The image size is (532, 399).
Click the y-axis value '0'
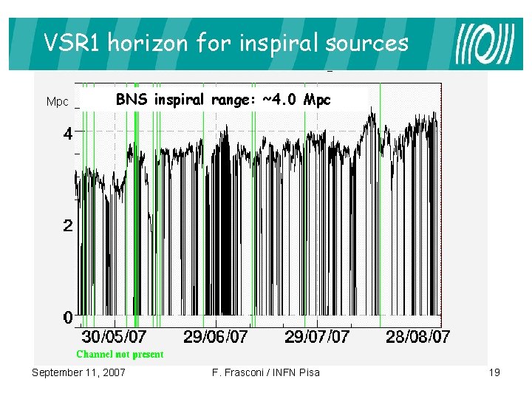pos(68,317)
